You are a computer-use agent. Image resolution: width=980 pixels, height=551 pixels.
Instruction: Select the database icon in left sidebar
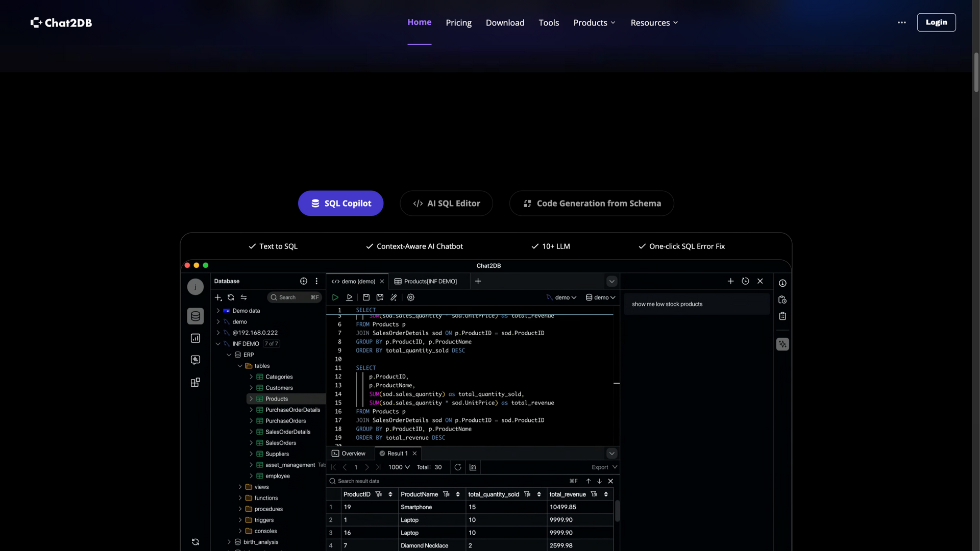(x=195, y=316)
